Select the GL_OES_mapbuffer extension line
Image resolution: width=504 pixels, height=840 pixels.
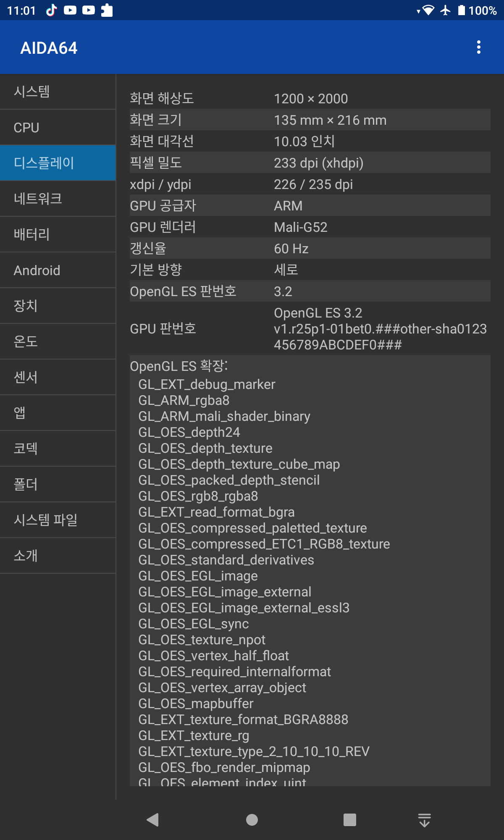pos(196,703)
